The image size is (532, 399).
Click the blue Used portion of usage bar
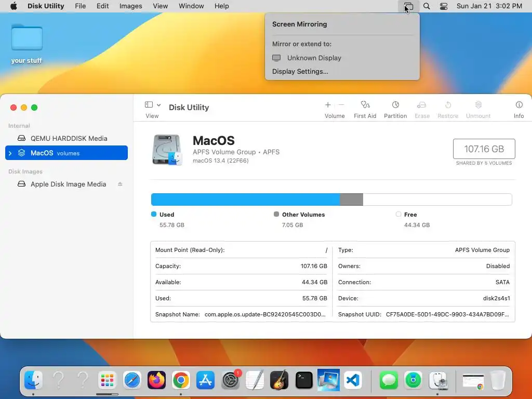coord(245,199)
